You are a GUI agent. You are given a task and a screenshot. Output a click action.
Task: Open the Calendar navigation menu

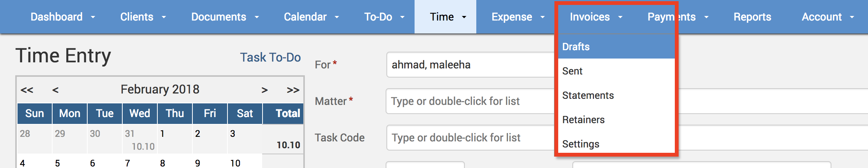311,17
